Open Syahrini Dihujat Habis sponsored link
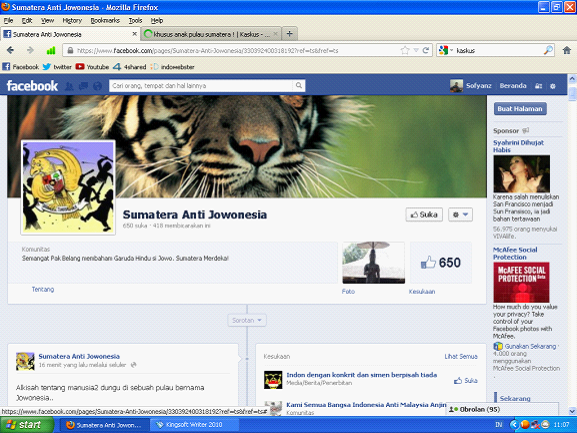577x433 pixels. (518, 146)
